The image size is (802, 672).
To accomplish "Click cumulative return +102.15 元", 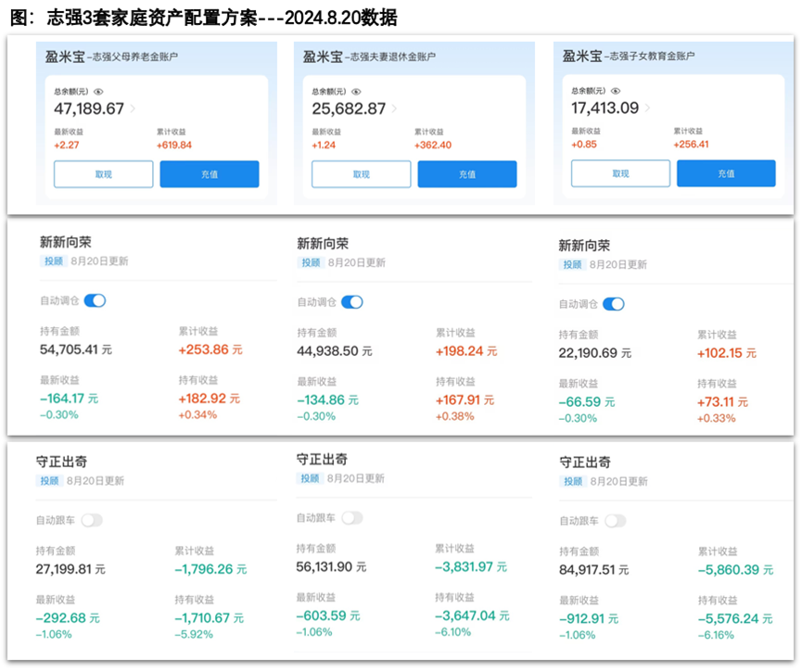I will pyautogui.click(x=727, y=353).
